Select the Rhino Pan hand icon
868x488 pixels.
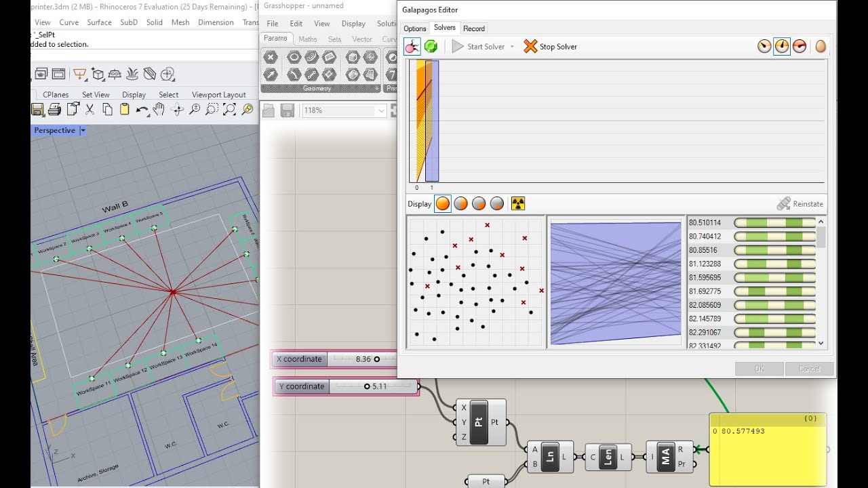(159, 109)
